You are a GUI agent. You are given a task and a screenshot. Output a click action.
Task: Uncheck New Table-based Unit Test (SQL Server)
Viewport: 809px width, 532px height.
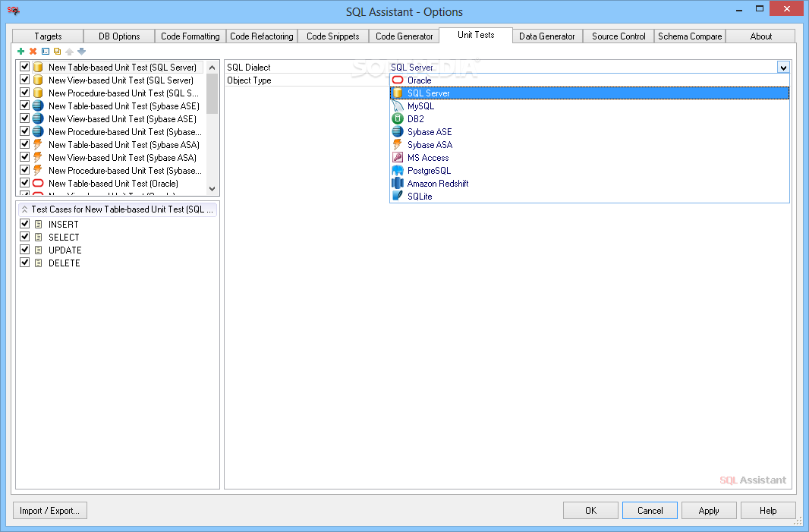[24, 67]
